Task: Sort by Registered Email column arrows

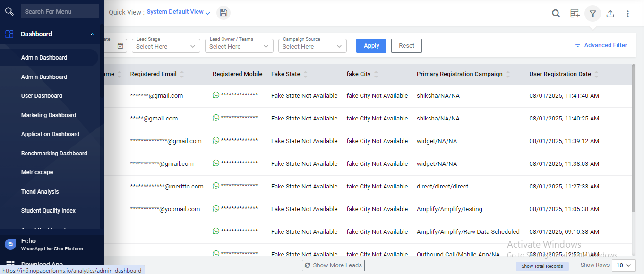Action: click(x=182, y=74)
